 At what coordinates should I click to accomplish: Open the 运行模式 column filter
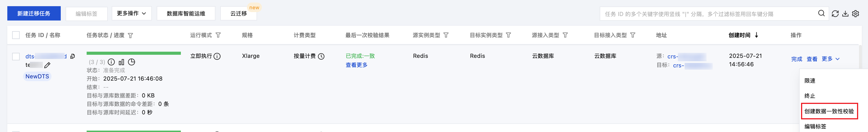tap(218, 35)
